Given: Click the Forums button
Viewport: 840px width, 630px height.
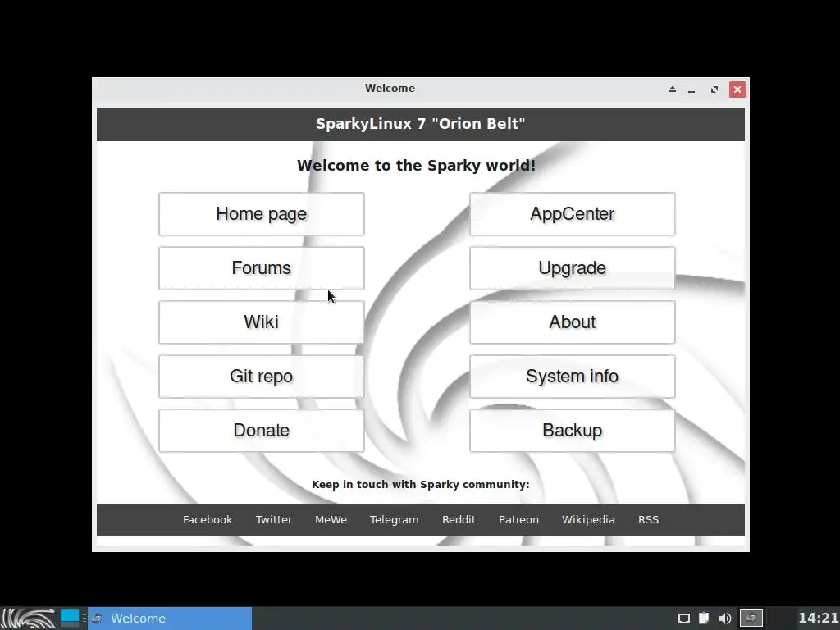Looking at the screenshot, I should (x=262, y=268).
